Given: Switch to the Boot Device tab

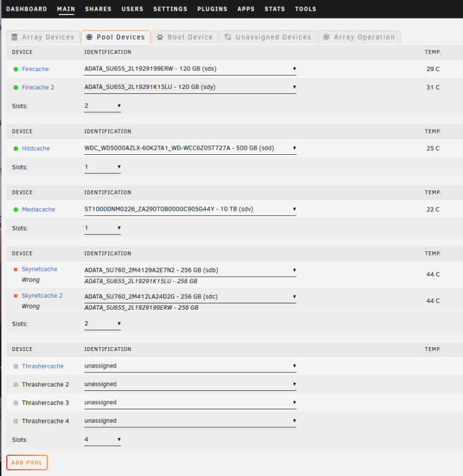Looking at the screenshot, I should click(x=185, y=37).
